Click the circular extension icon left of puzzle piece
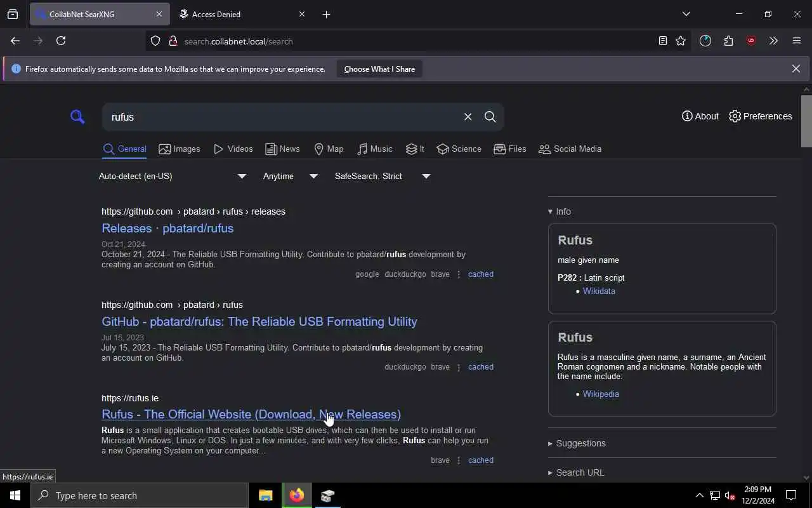This screenshot has width=812, height=508. pos(705,41)
